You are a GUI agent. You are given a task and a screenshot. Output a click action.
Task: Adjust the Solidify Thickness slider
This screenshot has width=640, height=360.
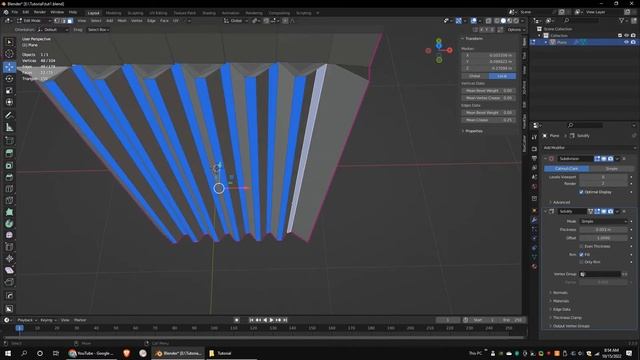point(603,230)
